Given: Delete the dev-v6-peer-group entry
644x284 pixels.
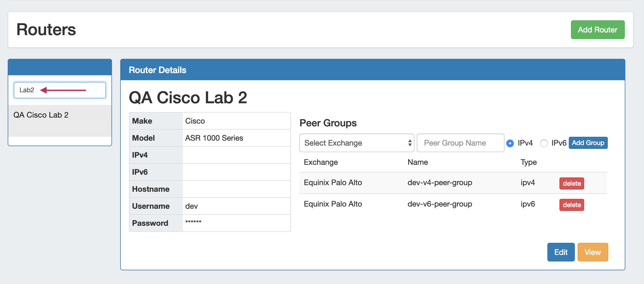Looking at the screenshot, I should click(x=572, y=205).
